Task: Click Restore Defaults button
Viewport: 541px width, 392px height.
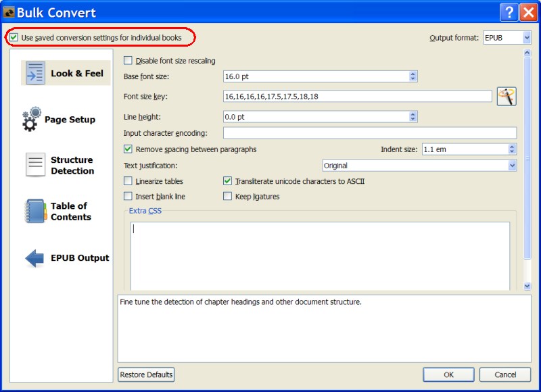Action: 146,374
